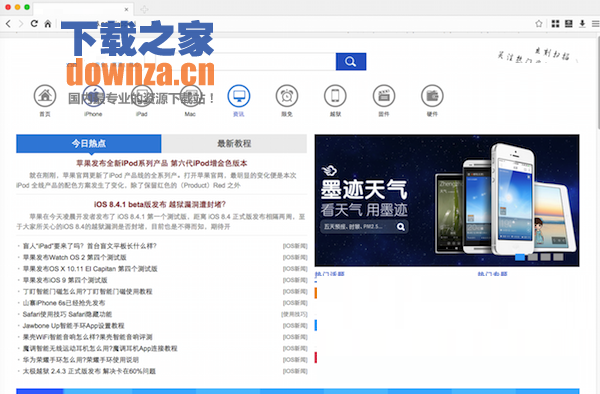Reload the page with the refresh icon
Screen dimensions: 600x394
tap(34, 24)
